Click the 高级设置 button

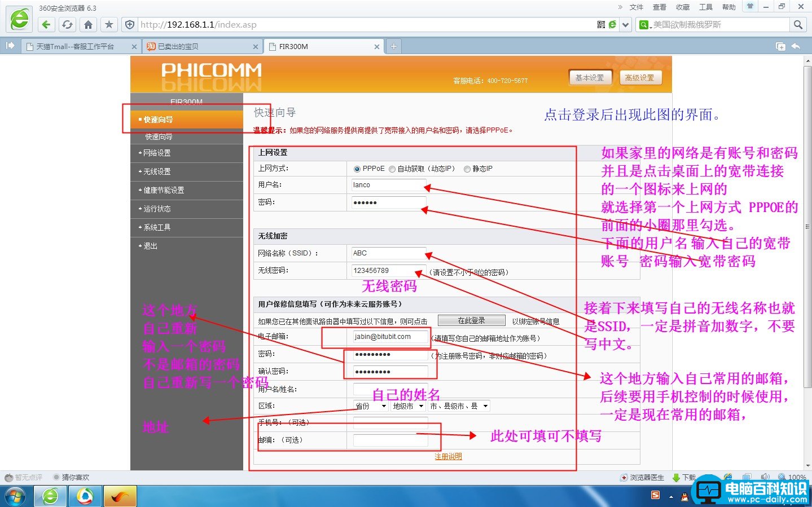coord(640,78)
